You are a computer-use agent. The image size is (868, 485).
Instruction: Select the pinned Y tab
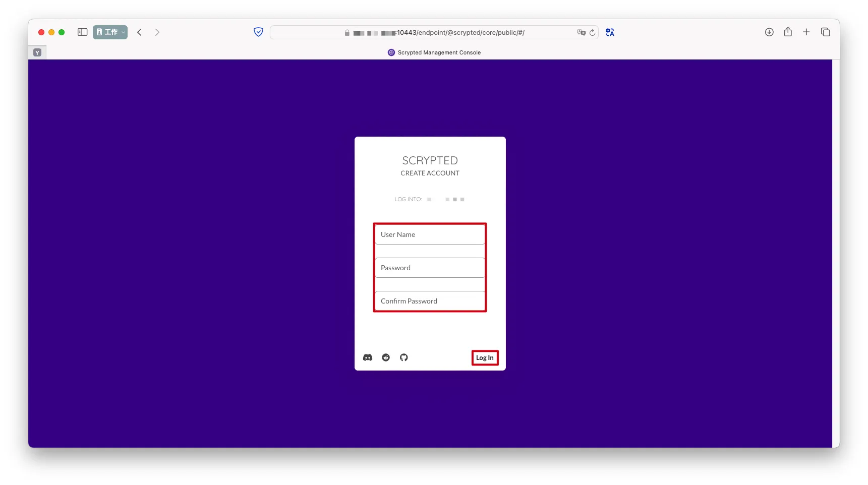[37, 52]
